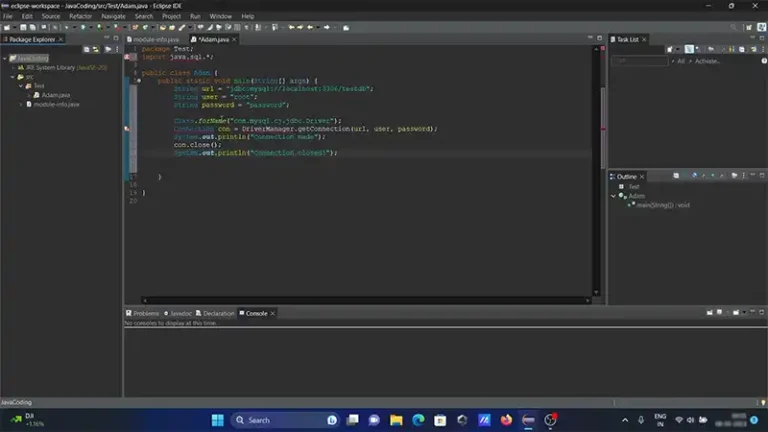
Task: Click the New wizard toolbar icon
Action: (6, 27)
